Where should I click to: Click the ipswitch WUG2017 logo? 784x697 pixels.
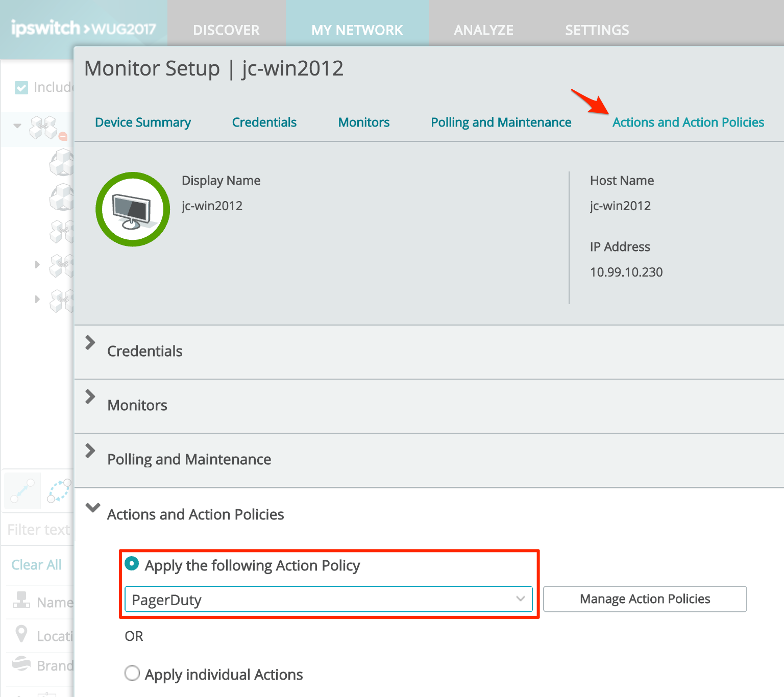pyautogui.click(x=83, y=28)
